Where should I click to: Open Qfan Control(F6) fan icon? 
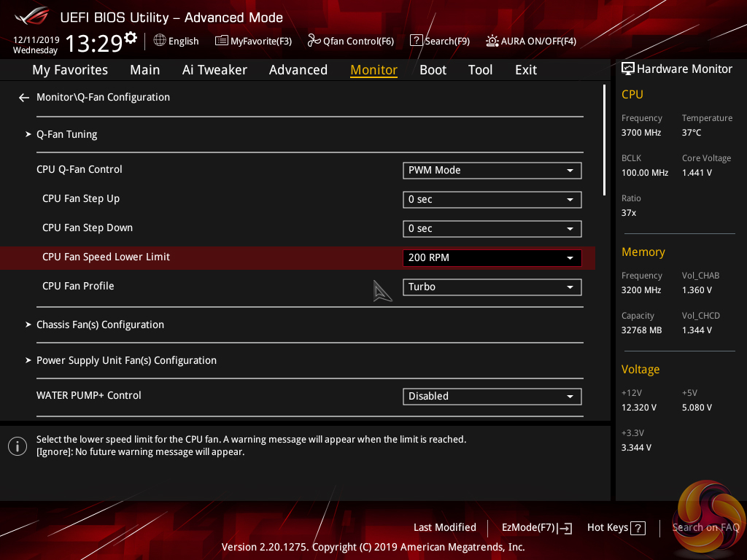point(314,41)
